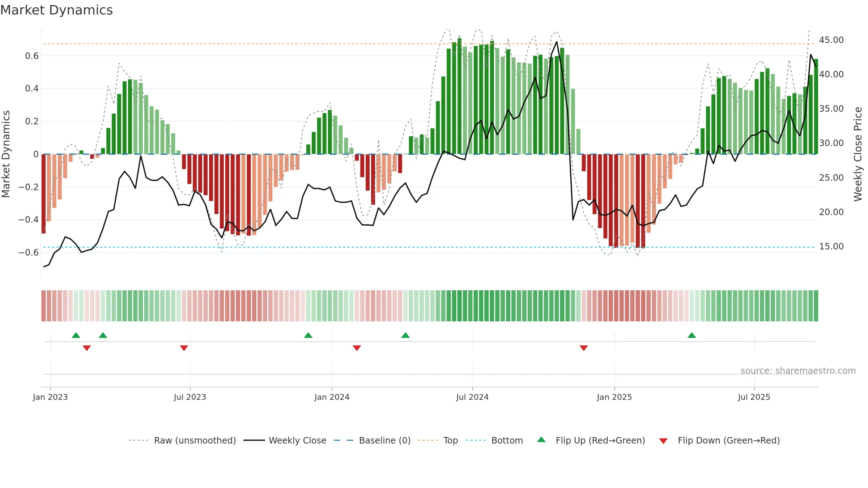
Task: Click the −0.4 left axis tick label
Action: pyautogui.click(x=29, y=219)
